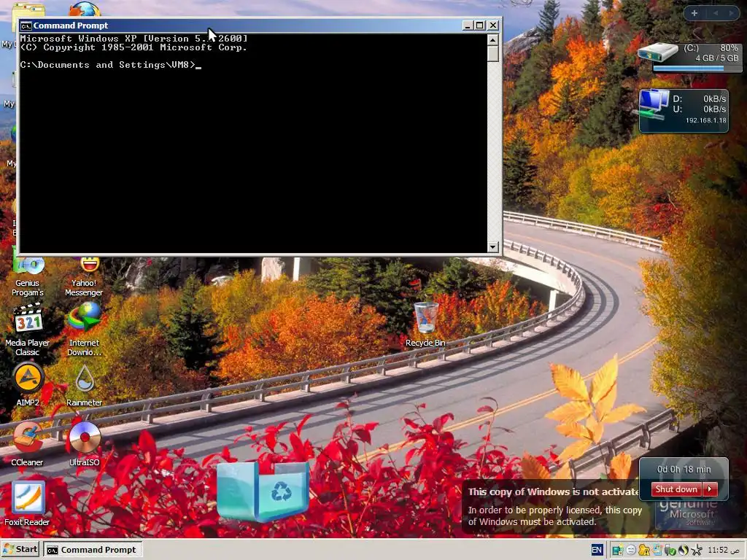Click the star-shaped tray icon
747x560 pixels.
pos(697,550)
